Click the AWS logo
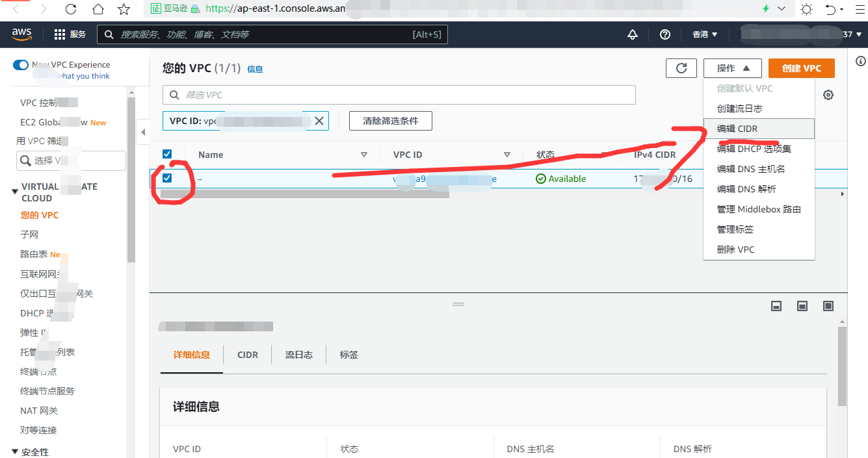Viewport: 868px width, 458px height. [21, 34]
